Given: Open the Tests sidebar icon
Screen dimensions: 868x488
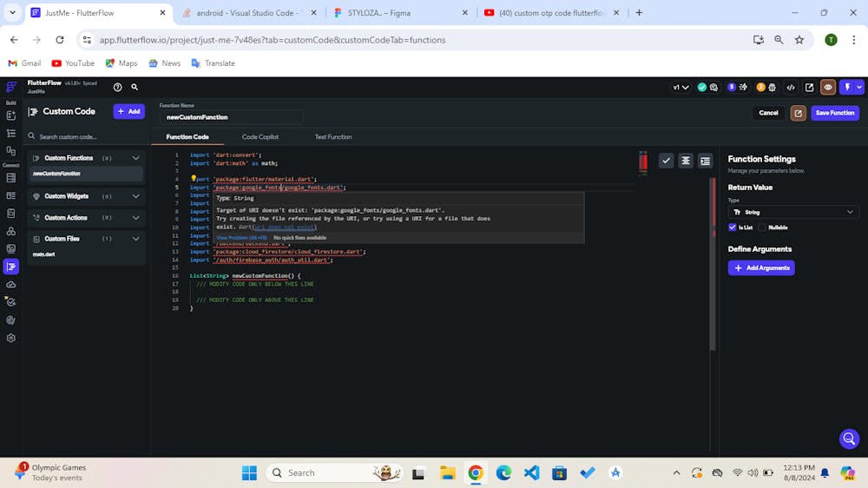Looking at the screenshot, I should 11,302.
